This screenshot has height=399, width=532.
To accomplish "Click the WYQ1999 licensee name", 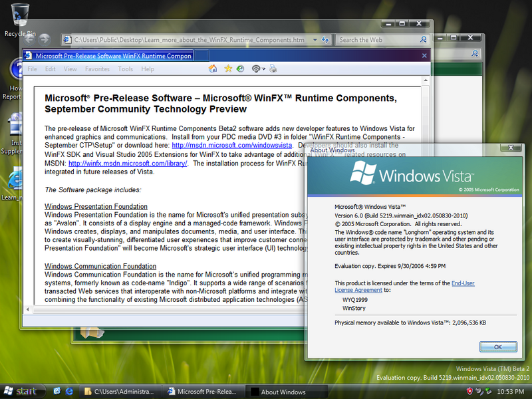I will point(355,300).
